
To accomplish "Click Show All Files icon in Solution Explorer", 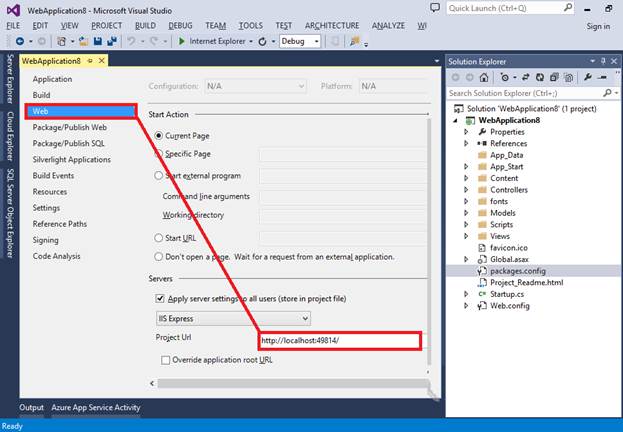I will 569,77.
